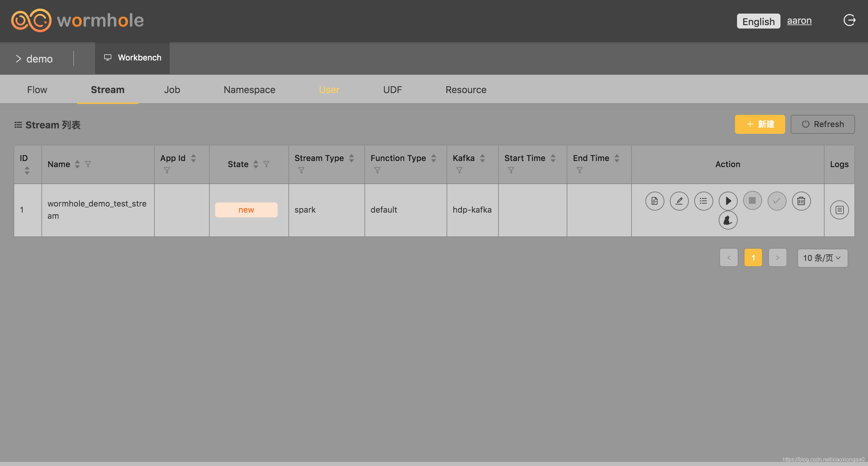Open the Name column filter funnel
The image size is (868, 466).
point(88,164)
